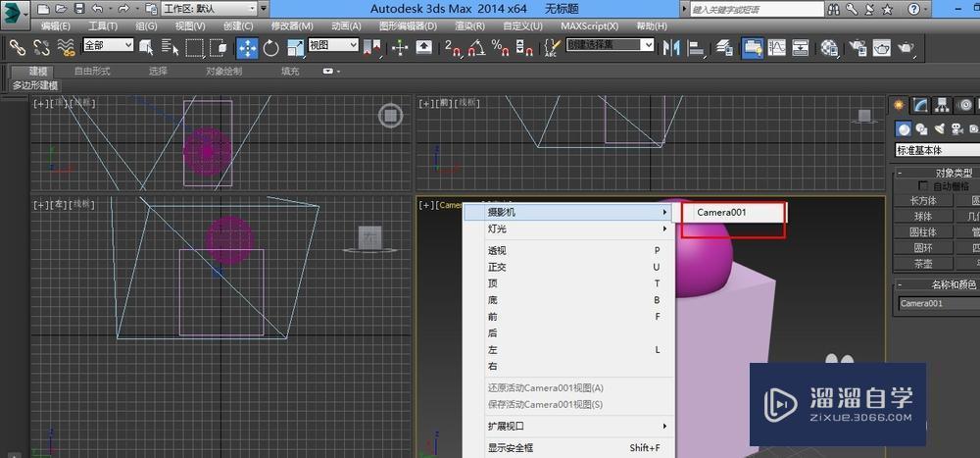Image resolution: width=980 pixels, height=458 pixels.
Task: Click the 球体 object button
Action: pos(923,216)
